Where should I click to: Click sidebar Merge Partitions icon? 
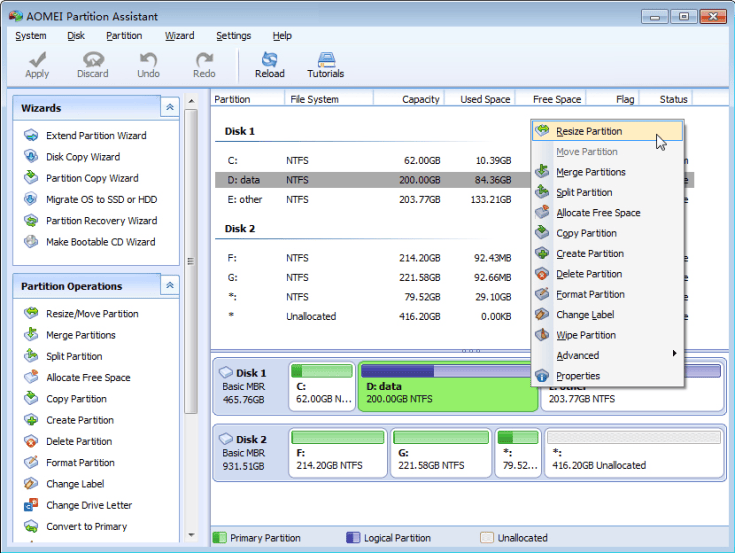pos(31,335)
